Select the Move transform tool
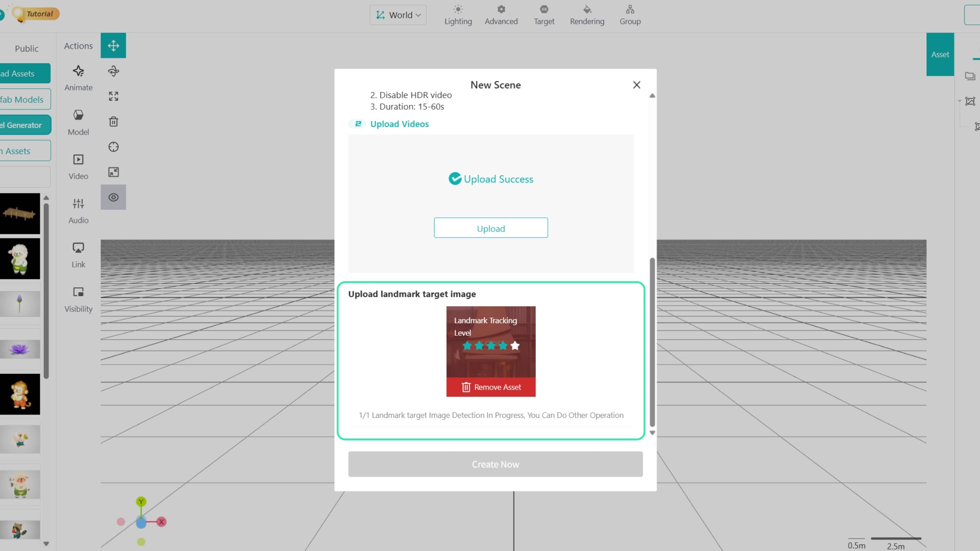This screenshot has width=980, height=551. coord(113,46)
